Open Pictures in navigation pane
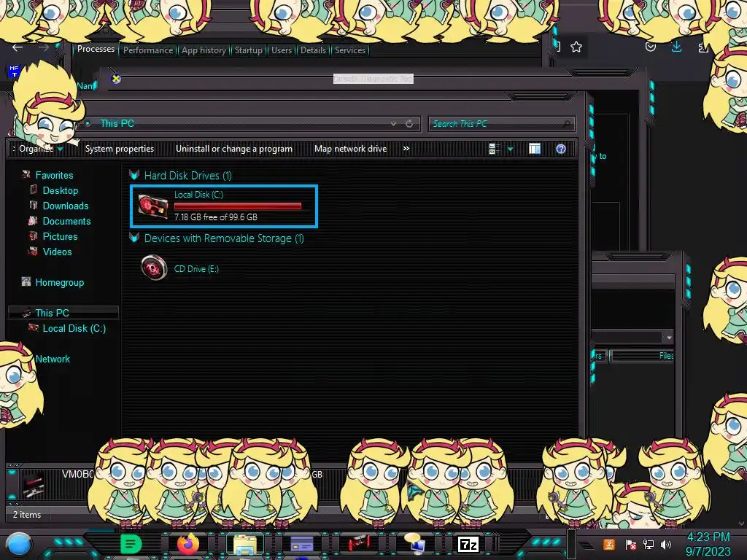This screenshot has width=747, height=560. pos(60,236)
